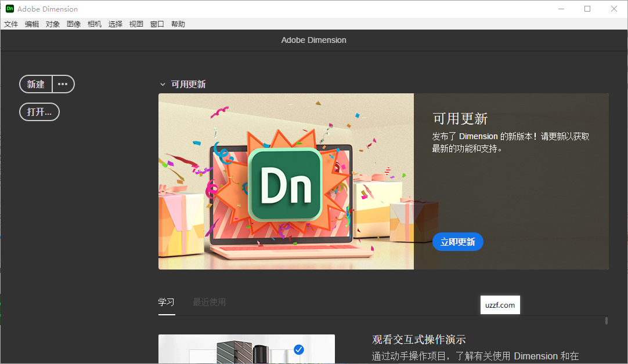This screenshot has width=628, height=364.
Task: Open the more options icon beside 新建
Action: (x=63, y=84)
